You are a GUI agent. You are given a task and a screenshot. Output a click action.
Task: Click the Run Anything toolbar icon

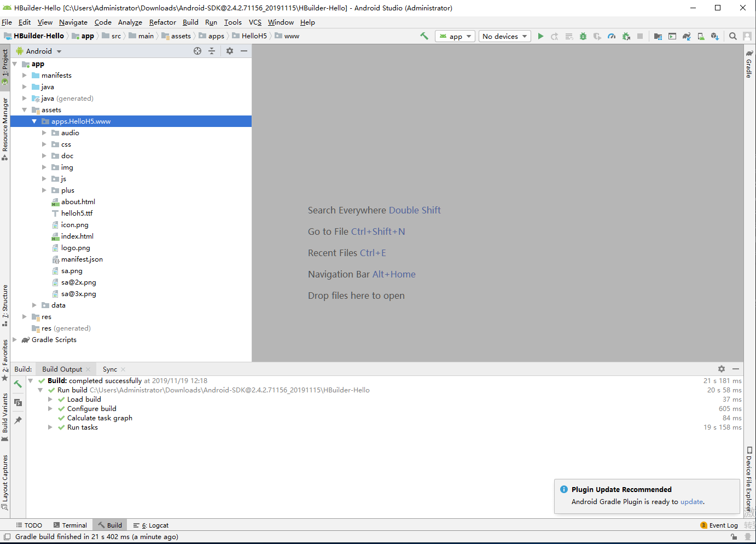click(x=672, y=36)
